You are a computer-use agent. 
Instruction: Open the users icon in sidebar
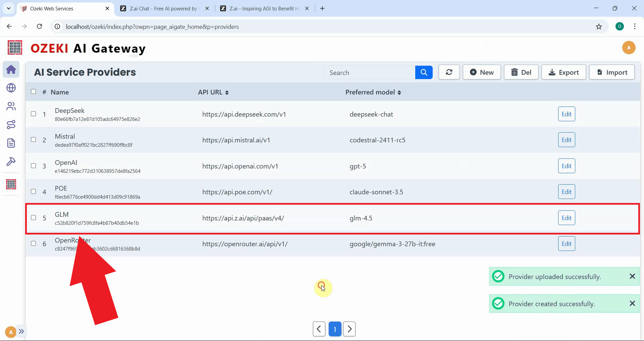click(x=11, y=106)
